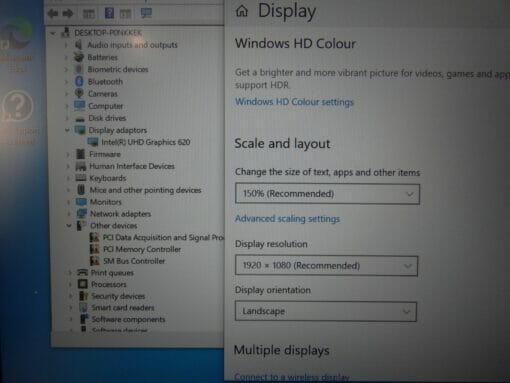The image size is (510, 383).
Task: Collapse the Display adaptors node
Action: 67,130
